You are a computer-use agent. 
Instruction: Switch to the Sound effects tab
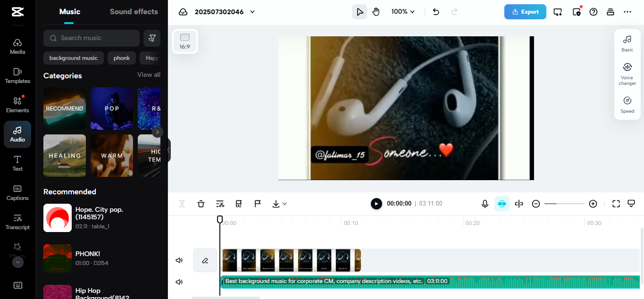click(x=134, y=11)
